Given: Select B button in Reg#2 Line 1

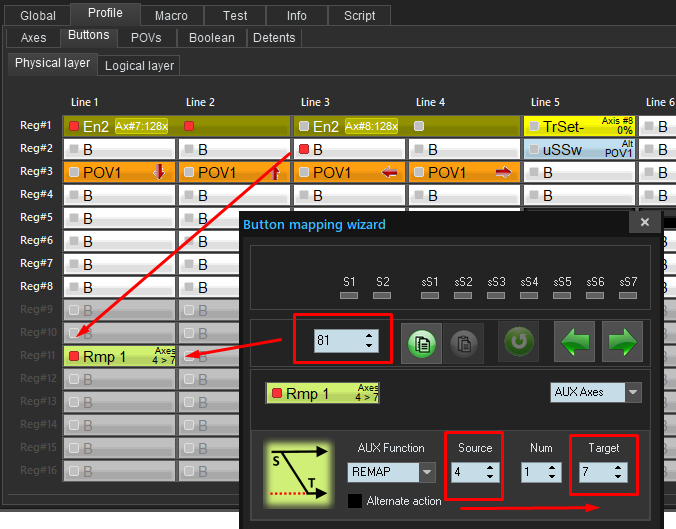Looking at the screenshot, I should (x=119, y=150).
